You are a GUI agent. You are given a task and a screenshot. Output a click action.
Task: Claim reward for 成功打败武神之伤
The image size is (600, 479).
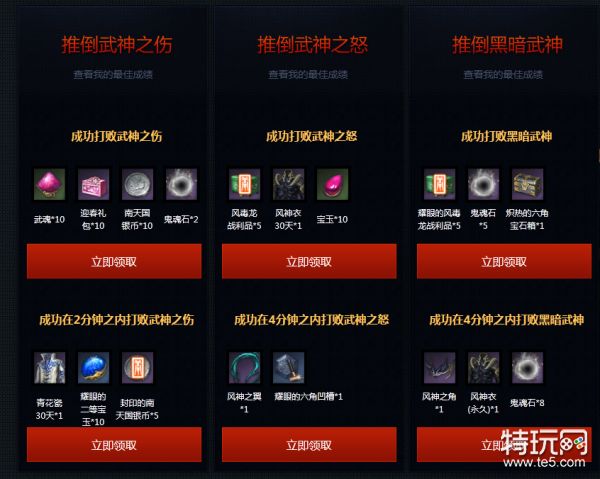(114, 261)
